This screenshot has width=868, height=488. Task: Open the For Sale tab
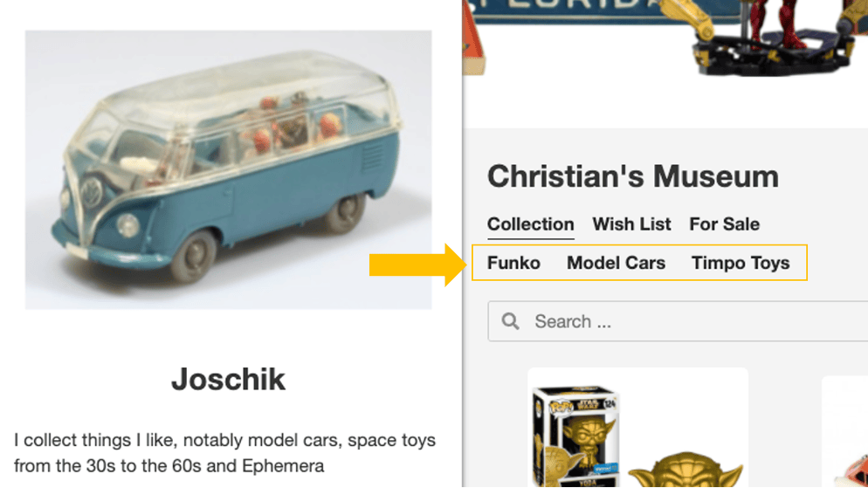[x=724, y=224]
